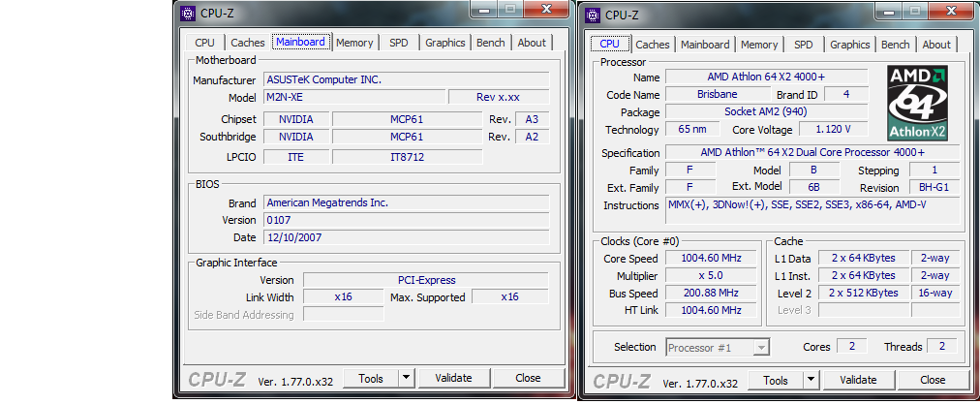Screen dimensions: 980x404
Task: Open Memory tab in right window
Action: coord(759,45)
